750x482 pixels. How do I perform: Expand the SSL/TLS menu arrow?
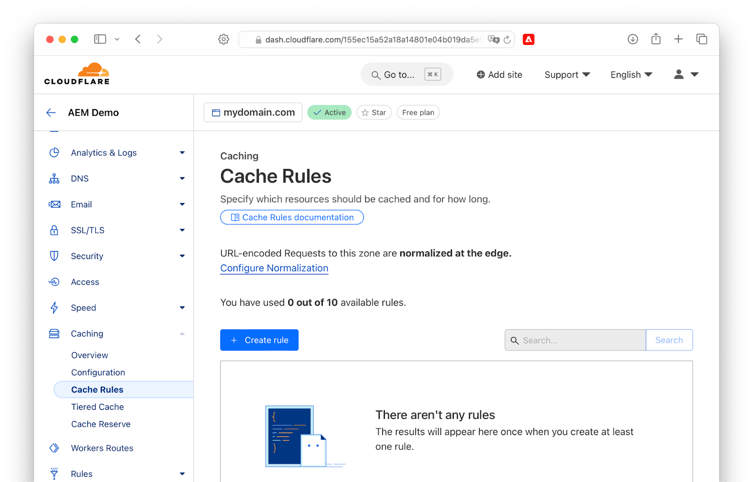pos(182,230)
